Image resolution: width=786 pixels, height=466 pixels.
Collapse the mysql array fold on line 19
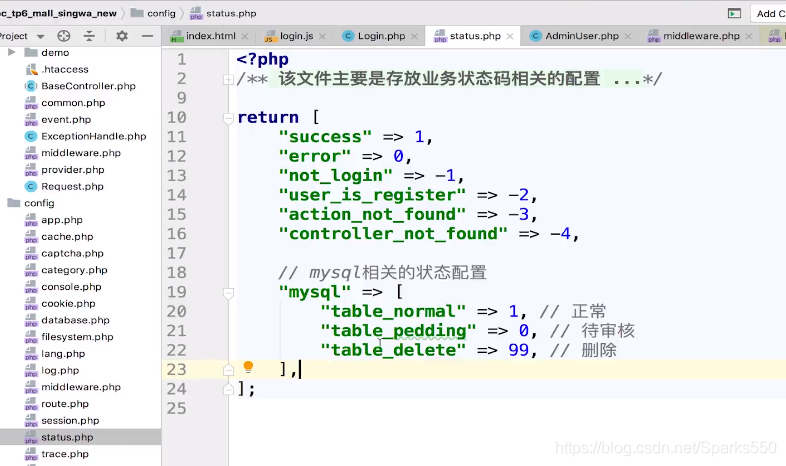tap(228, 293)
